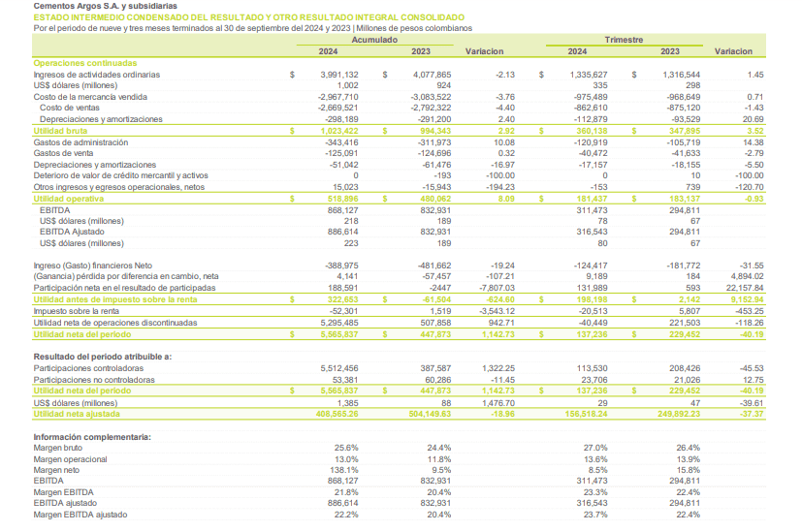Click the revenue value '3,991,132'

coord(339,75)
